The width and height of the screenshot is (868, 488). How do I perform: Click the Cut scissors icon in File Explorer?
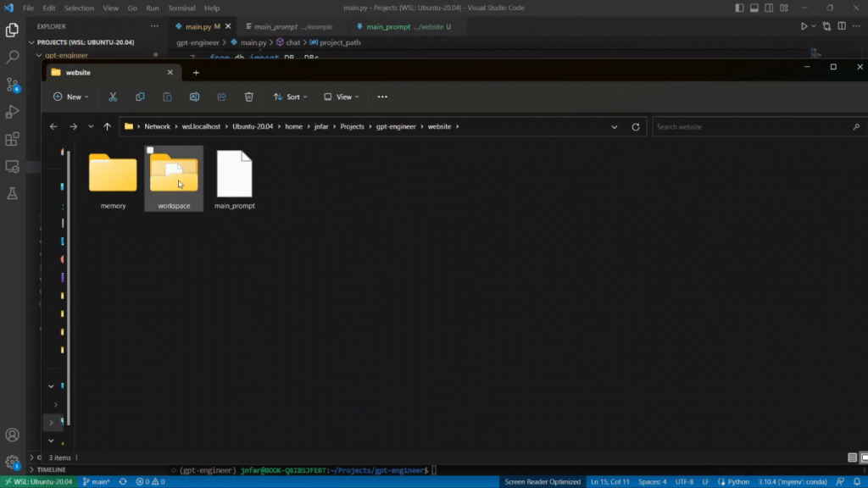113,97
